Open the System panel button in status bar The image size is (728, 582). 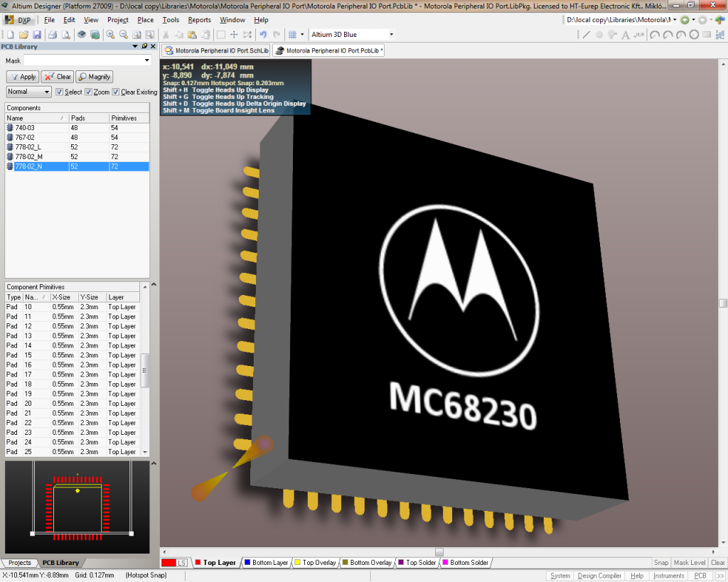point(560,576)
